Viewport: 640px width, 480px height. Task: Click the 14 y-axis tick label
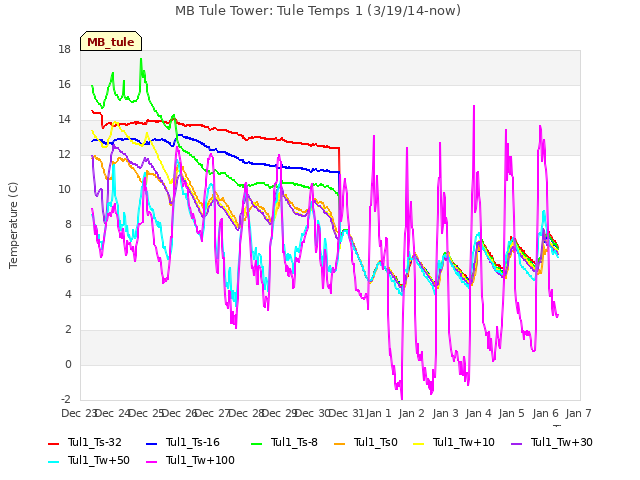[64, 120]
